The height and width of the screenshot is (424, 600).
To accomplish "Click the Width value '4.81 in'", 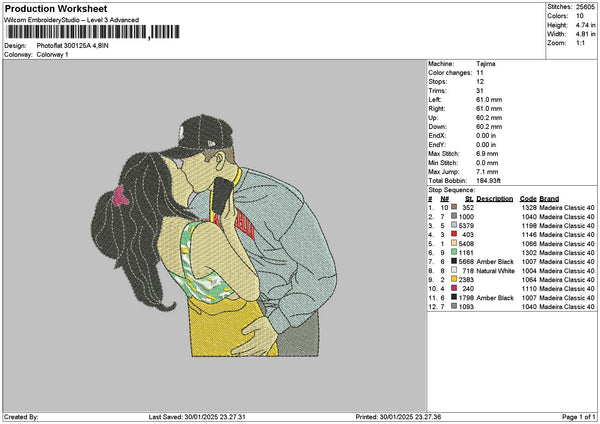I will (x=585, y=34).
